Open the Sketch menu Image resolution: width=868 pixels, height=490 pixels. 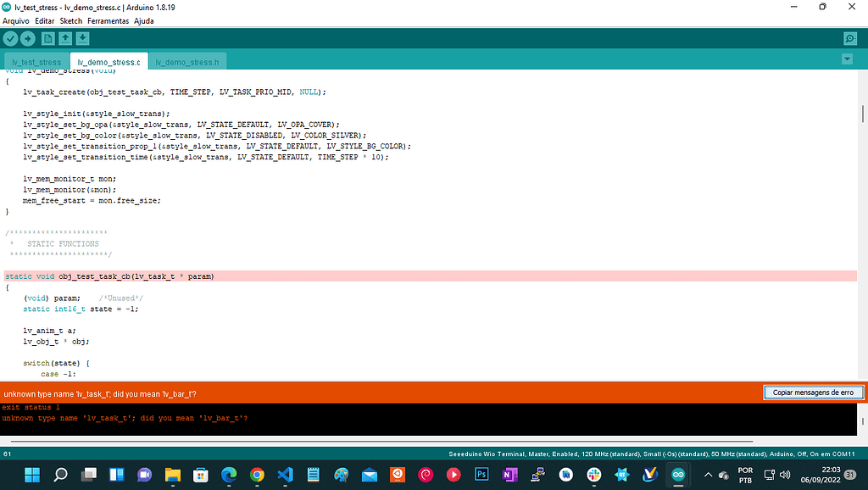pyautogui.click(x=70, y=20)
